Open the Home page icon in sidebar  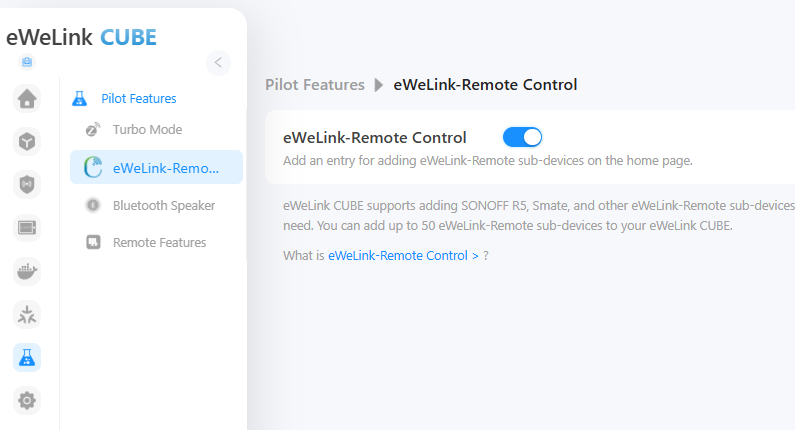pyautogui.click(x=27, y=98)
